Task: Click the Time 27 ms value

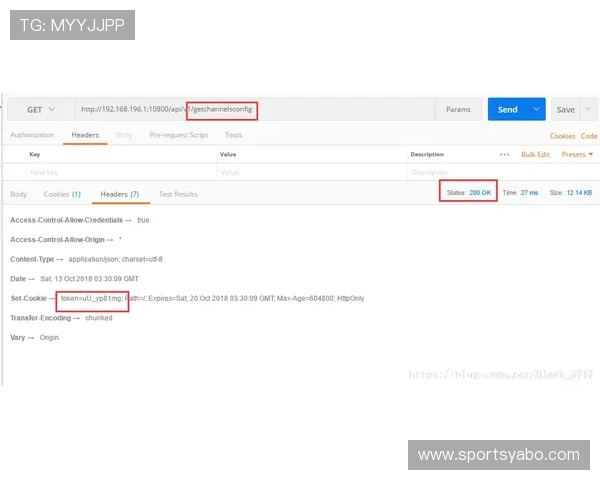Action: point(529,193)
